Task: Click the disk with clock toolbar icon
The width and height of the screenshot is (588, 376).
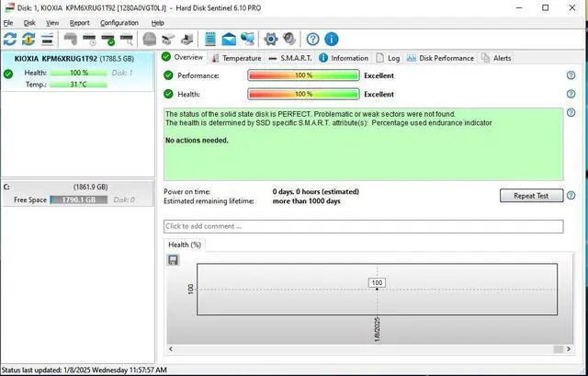Action: tap(89, 40)
